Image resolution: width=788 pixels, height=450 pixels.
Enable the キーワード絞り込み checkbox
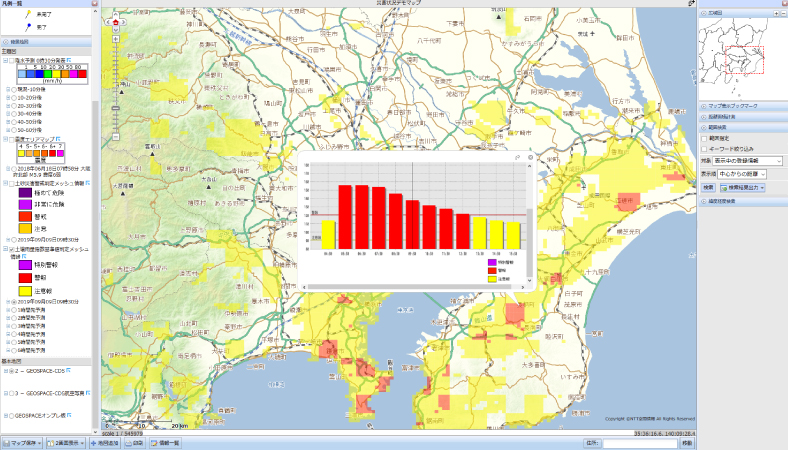point(704,149)
